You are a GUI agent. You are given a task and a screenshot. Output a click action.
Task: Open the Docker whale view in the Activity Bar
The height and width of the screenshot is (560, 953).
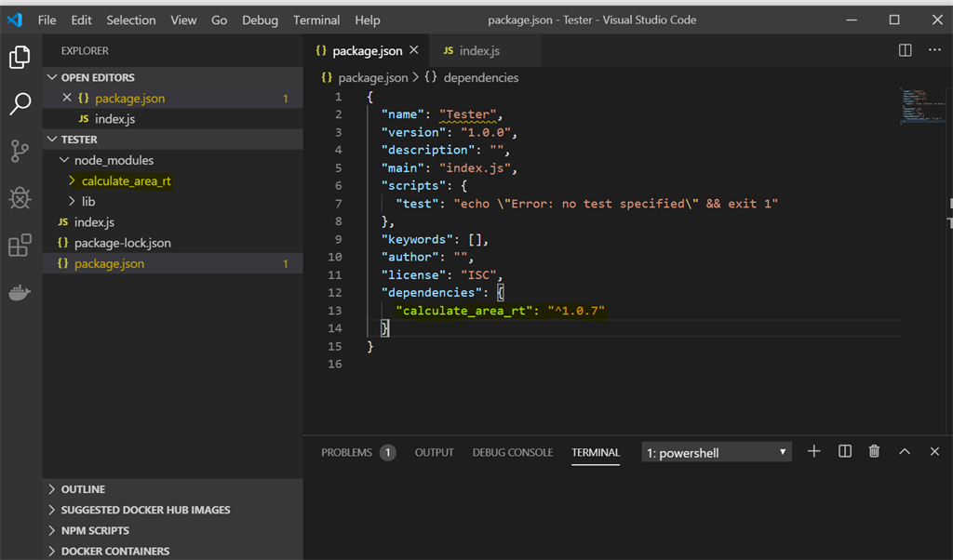(20, 293)
